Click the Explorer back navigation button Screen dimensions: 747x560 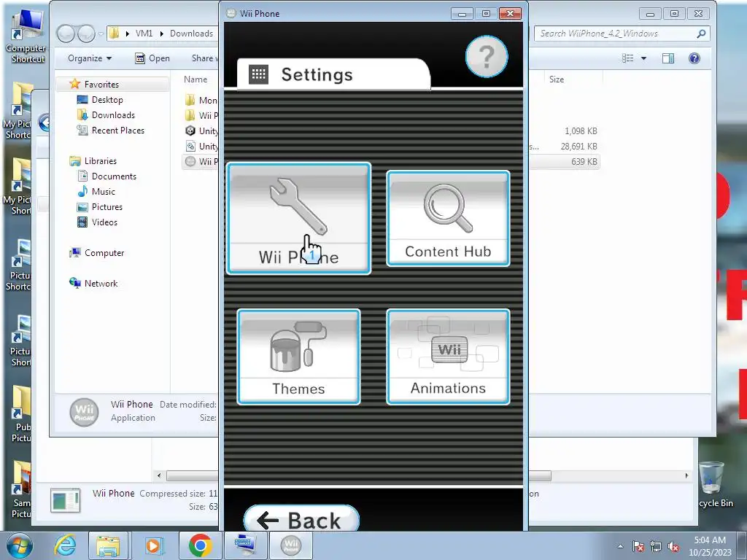pos(66,34)
